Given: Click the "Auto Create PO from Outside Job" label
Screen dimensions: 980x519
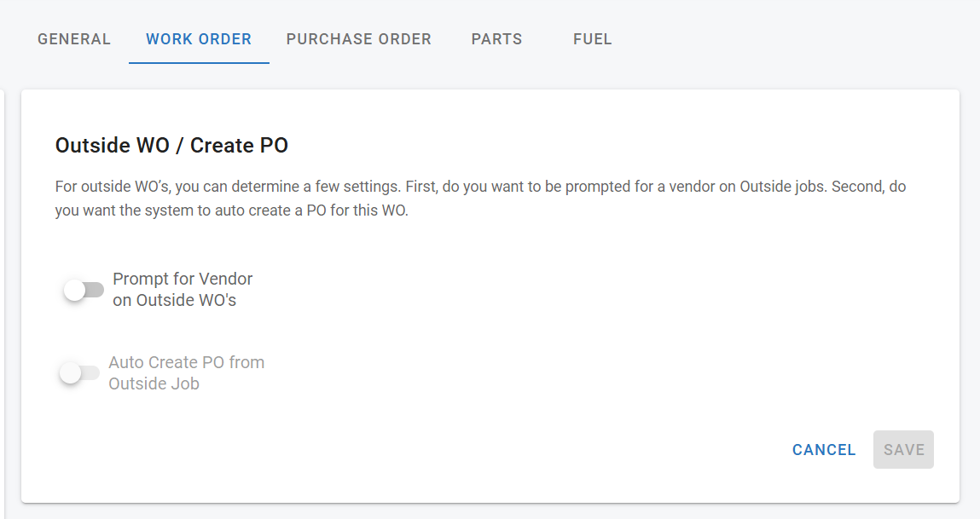Looking at the screenshot, I should (186, 373).
